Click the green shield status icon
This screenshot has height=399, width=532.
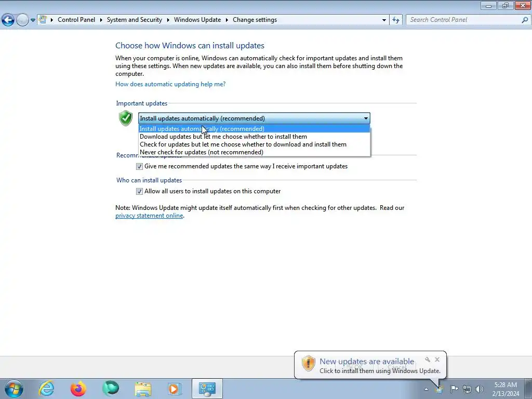pos(126,118)
